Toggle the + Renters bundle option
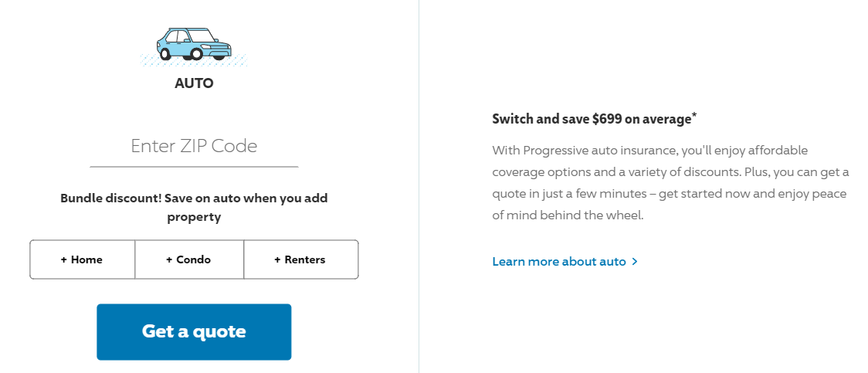Viewport: 868px width, 373px height. click(300, 259)
